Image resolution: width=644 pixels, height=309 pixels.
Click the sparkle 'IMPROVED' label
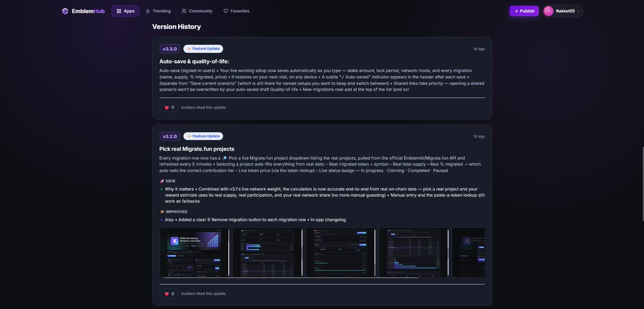173,212
